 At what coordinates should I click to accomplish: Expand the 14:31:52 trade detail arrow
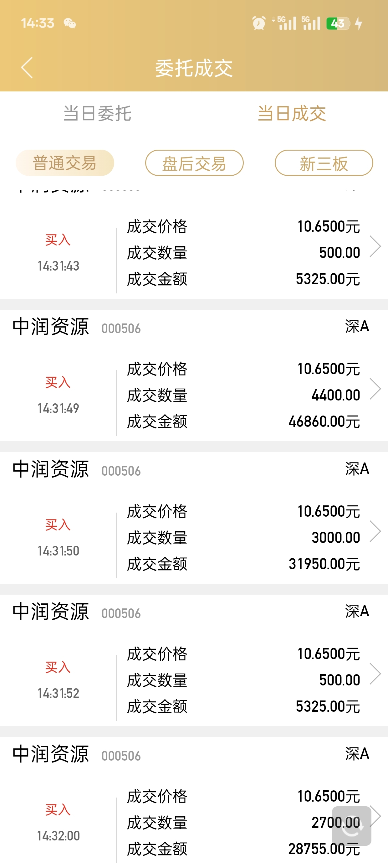(375, 674)
